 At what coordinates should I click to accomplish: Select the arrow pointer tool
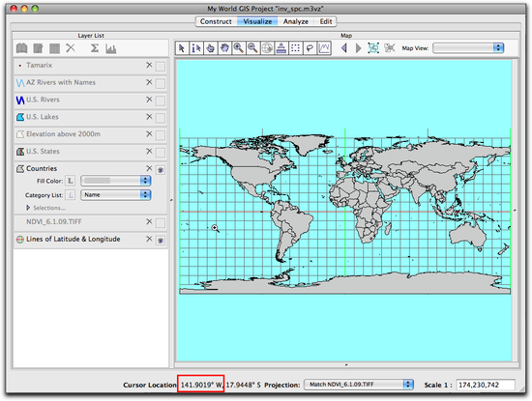tap(182, 48)
